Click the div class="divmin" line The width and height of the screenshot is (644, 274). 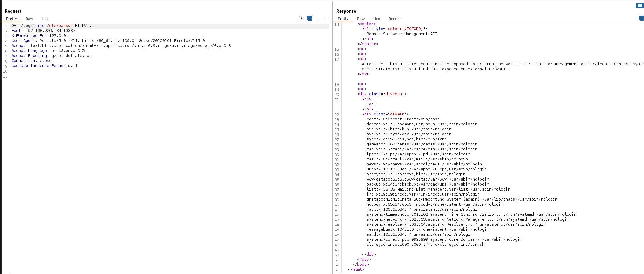pyautogui.click(x=385, y=114)
